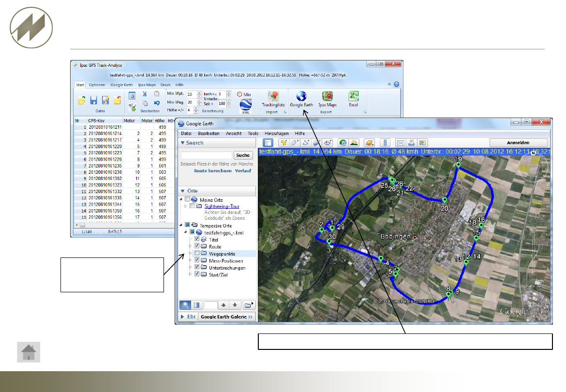
Task: Click the Verlauf link
Action: click(x=243, y=171)
